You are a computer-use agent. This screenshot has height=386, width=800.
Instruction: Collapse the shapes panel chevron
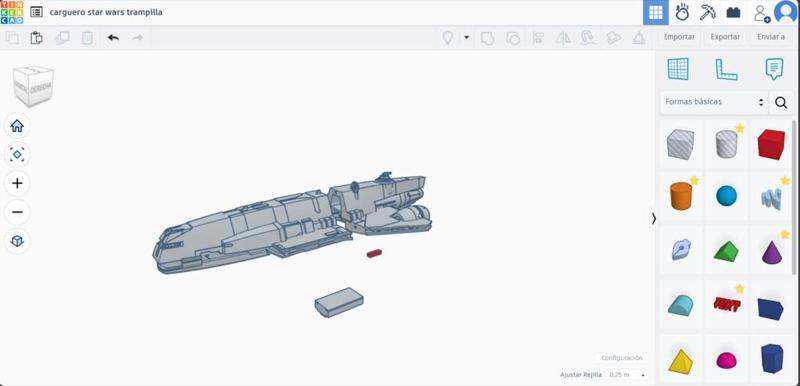click(654, 218)
